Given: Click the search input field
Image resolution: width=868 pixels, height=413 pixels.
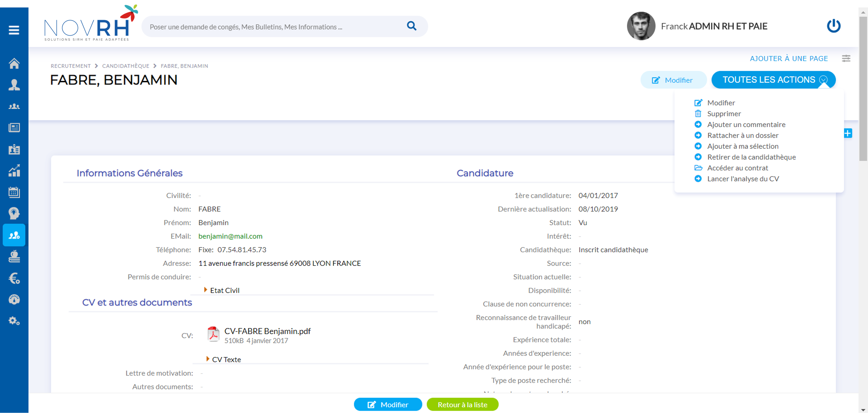Looking at the screenshot, I should pyautogui.click(x=271, y=26).
